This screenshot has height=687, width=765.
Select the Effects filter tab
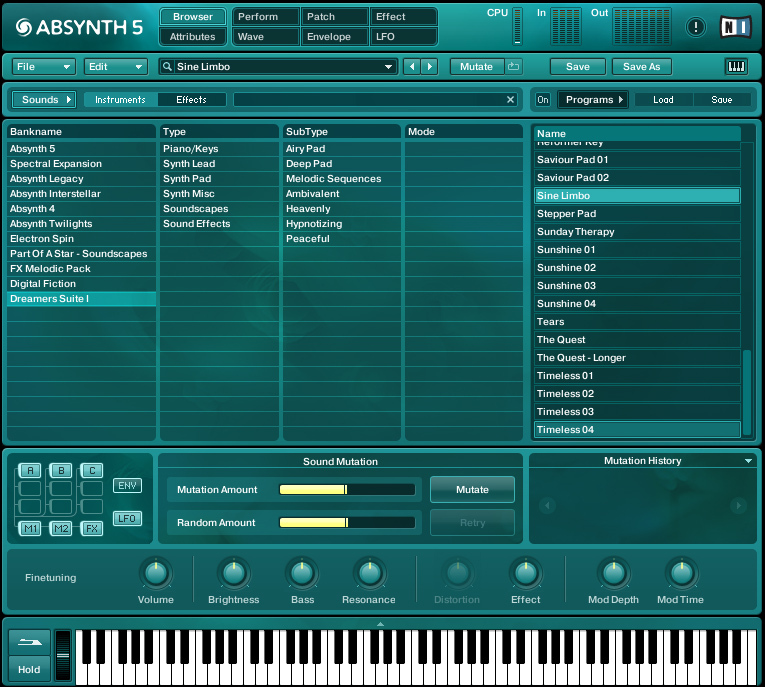coord(192,100)
